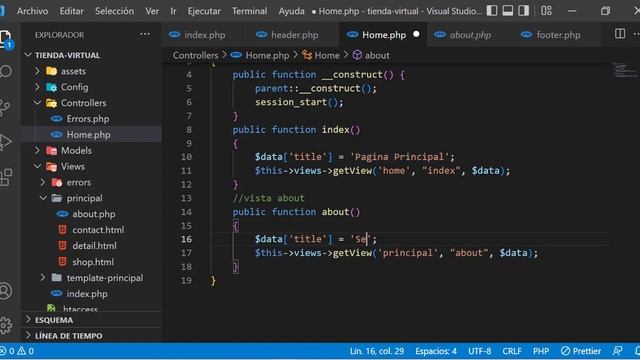Viewport: 640px width, 360px height.
Task: Open the Selección menu
Action: tap(114, 11)
